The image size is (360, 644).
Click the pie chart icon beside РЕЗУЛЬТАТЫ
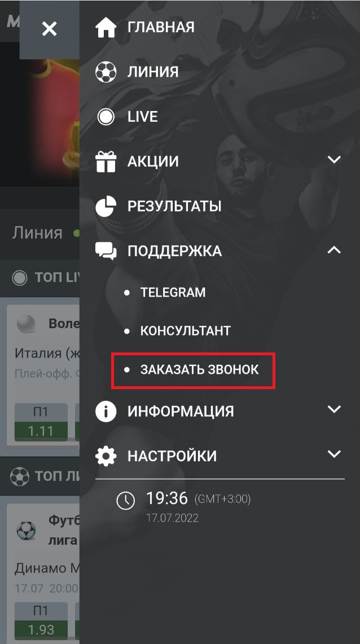click(x=106, y=206)
